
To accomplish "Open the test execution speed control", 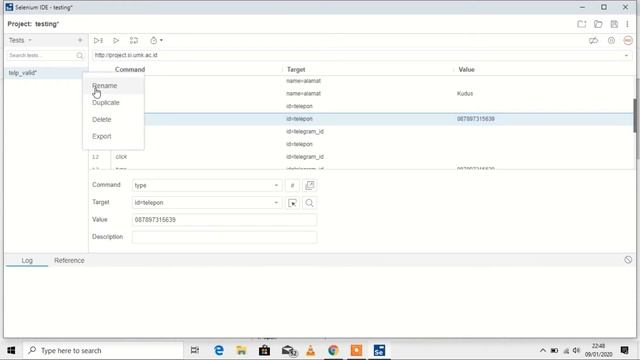I will coord(156,40).
